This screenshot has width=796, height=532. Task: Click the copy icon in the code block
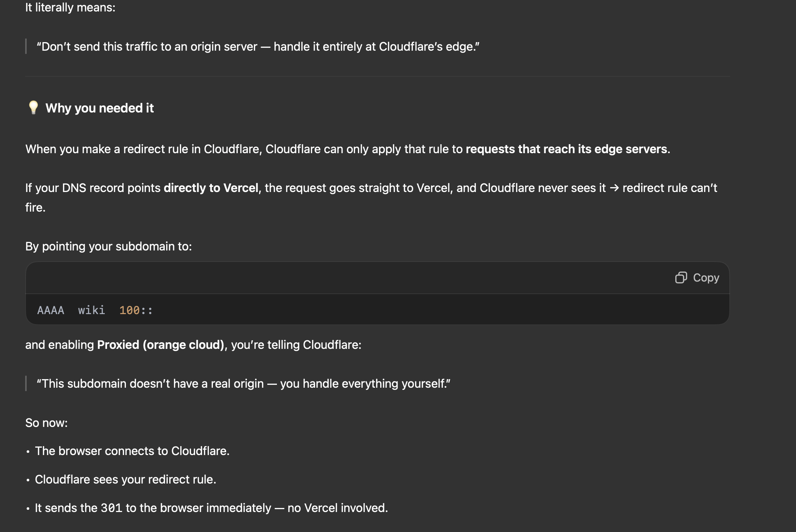pos(681,277)
